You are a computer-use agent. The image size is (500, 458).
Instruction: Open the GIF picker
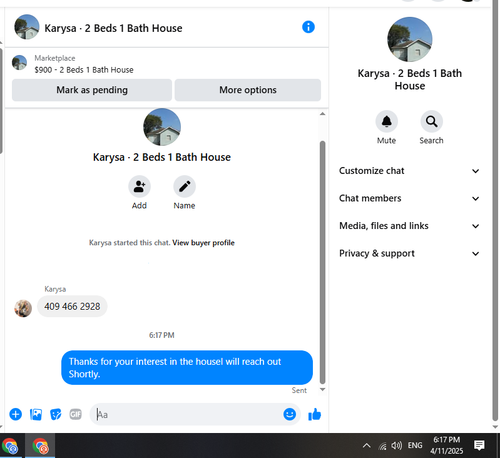click(x=76, y=414)
